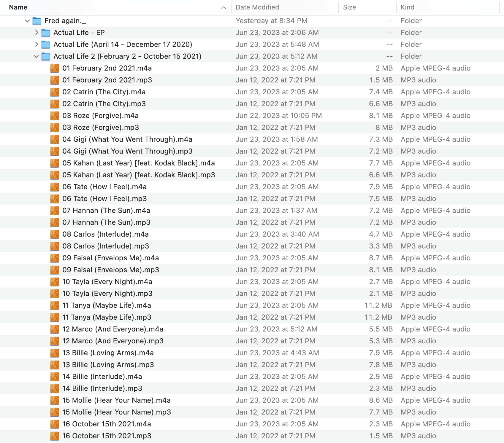Click the Fred again._ folder icon
The image size is (504, 443).
tap(37, 21)
